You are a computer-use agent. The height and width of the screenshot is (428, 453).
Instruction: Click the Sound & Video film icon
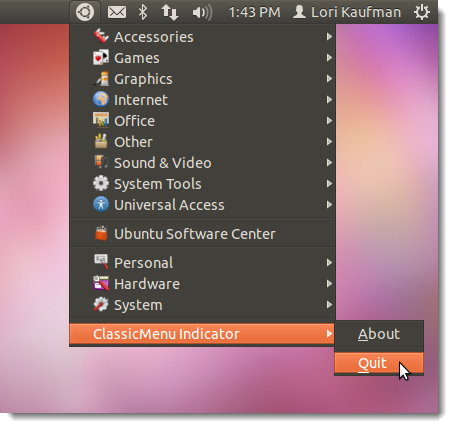click(x=101, y=163)
